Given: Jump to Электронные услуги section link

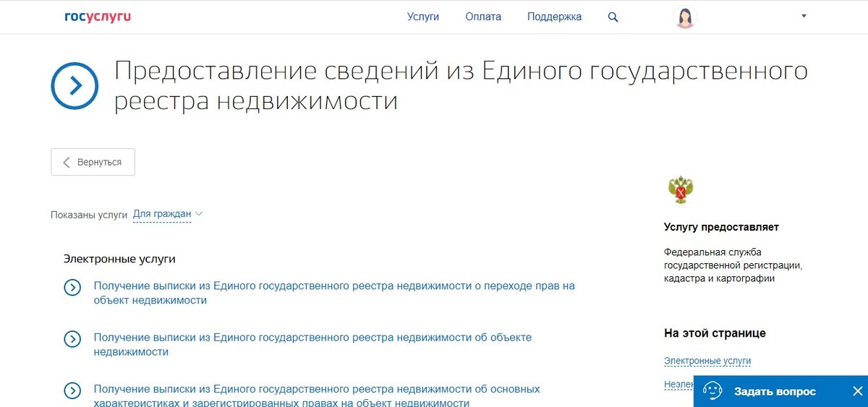Looking at the screenshot, I should (x=707, y=361).
